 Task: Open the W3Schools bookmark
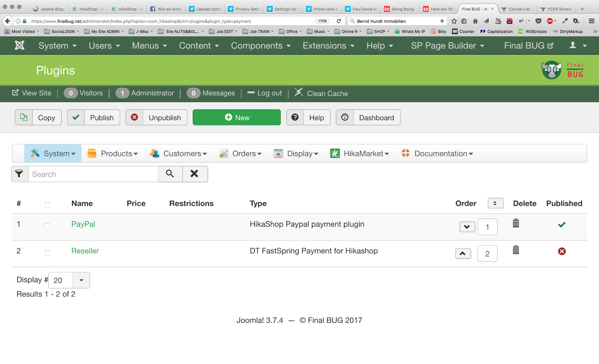click(533, 31)
